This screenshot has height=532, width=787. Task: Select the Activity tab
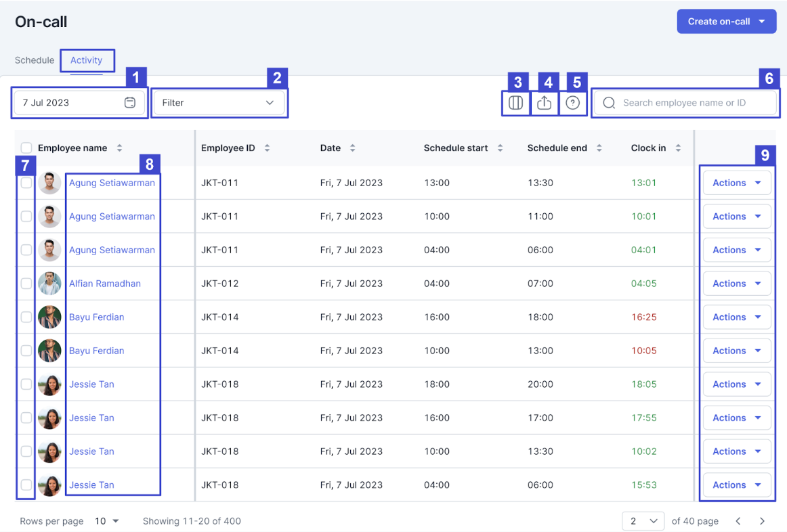click(87, 60)
